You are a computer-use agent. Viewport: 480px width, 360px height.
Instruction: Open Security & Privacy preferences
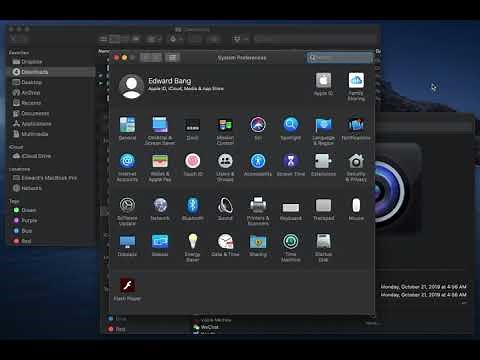[356, 167]
